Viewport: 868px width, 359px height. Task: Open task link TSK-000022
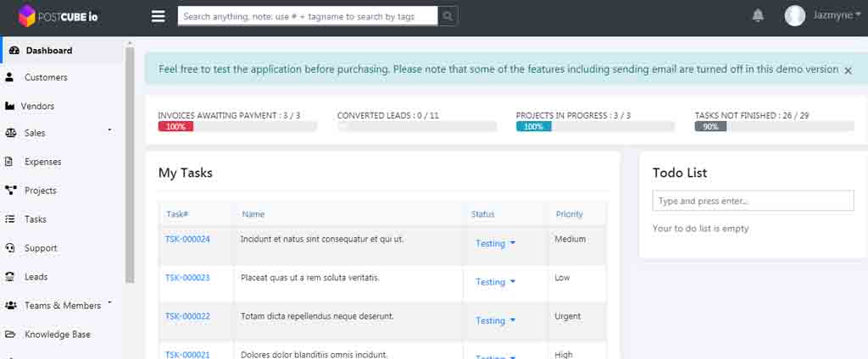click(187, 317)
